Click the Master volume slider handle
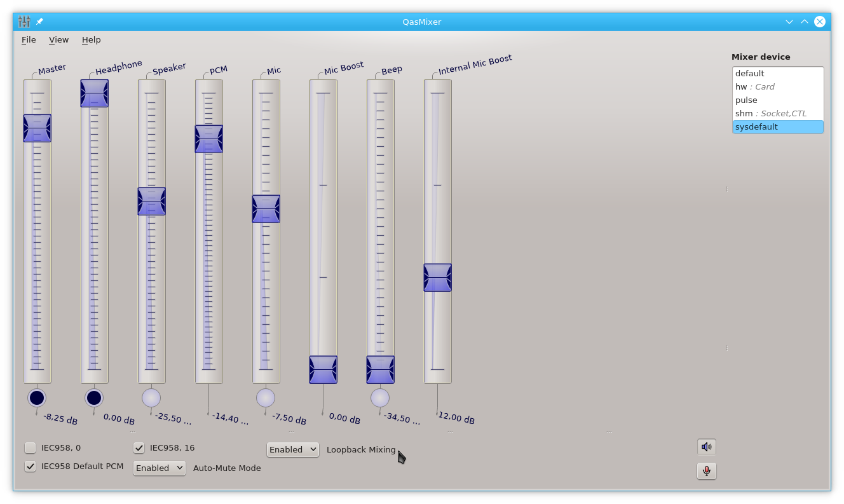Screen dimensions: 844x504 37,128
